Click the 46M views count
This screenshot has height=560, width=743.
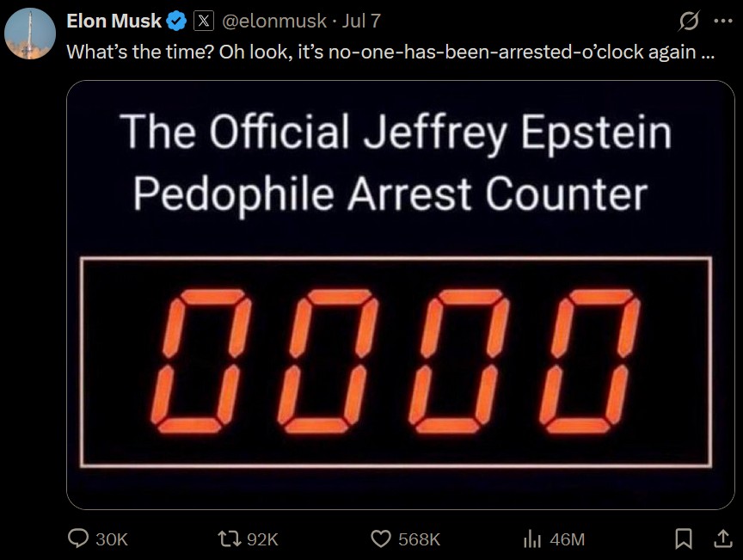567,539
